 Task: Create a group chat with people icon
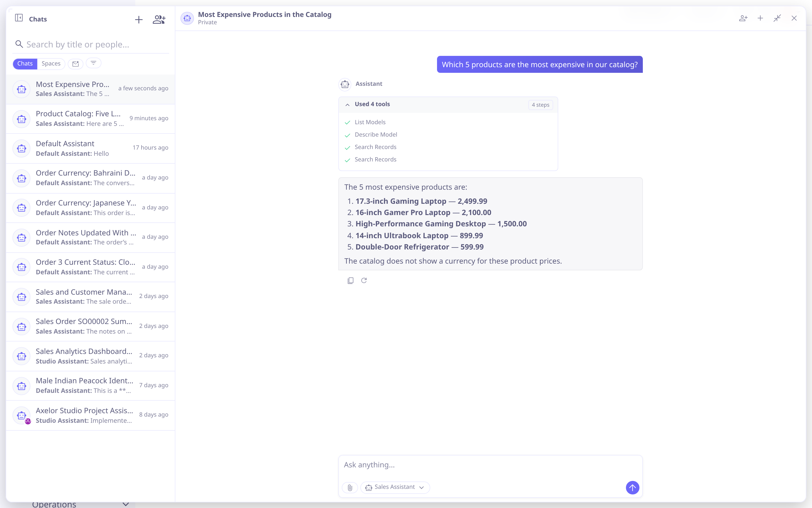[x=159, y=19]
